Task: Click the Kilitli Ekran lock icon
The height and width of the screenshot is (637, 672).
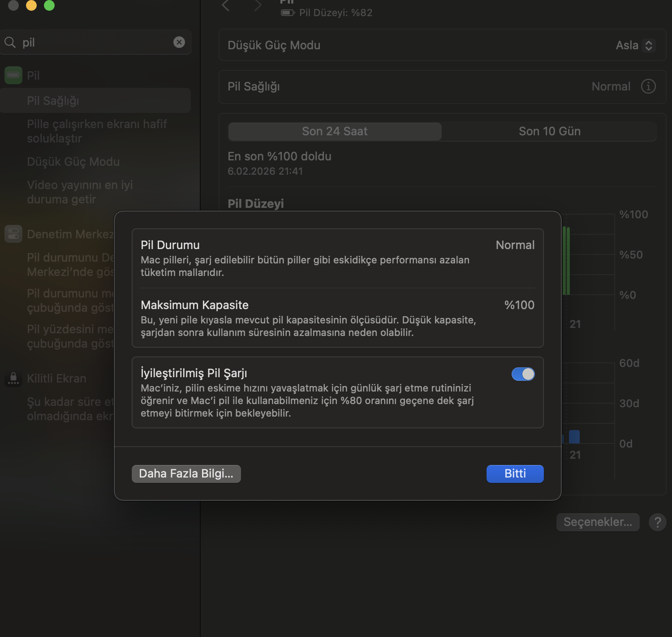Action: click(x=13, y=379)
